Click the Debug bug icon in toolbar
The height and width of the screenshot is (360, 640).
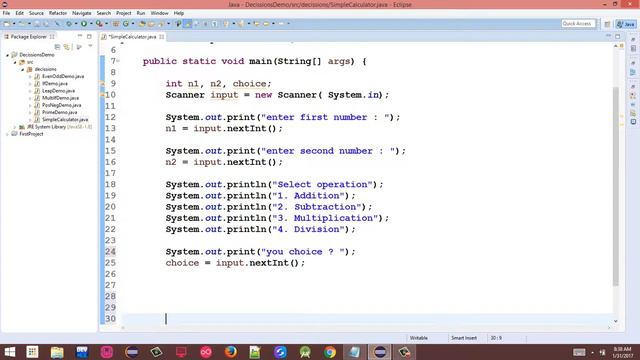pyautogui.click(x=69, y=24)
